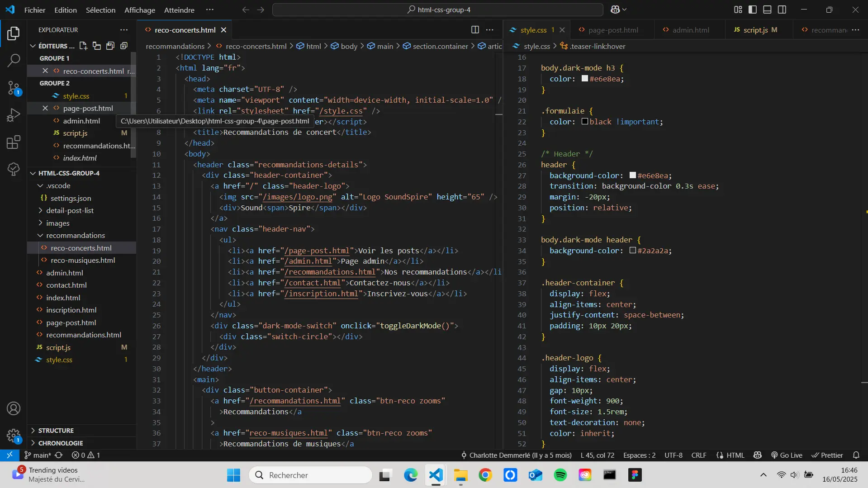Open the Extensions view
The width and height of the screenshot is (868, 488).
pyautogui.click(x=14, y=142)
